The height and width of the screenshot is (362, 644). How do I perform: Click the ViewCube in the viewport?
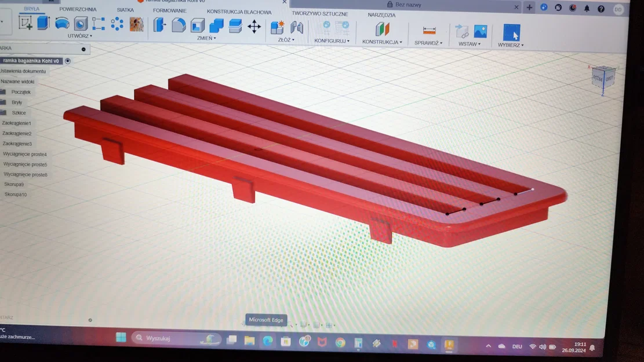(603, 77)
